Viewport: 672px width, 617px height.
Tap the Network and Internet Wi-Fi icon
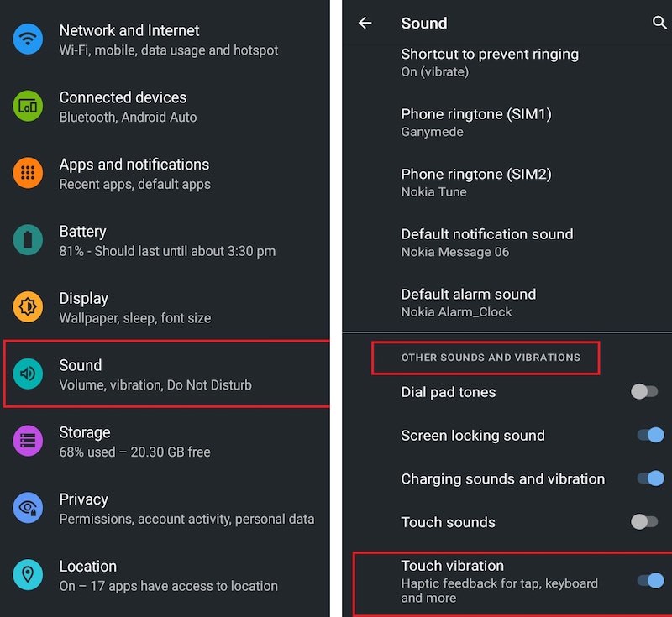click(28, 39)
